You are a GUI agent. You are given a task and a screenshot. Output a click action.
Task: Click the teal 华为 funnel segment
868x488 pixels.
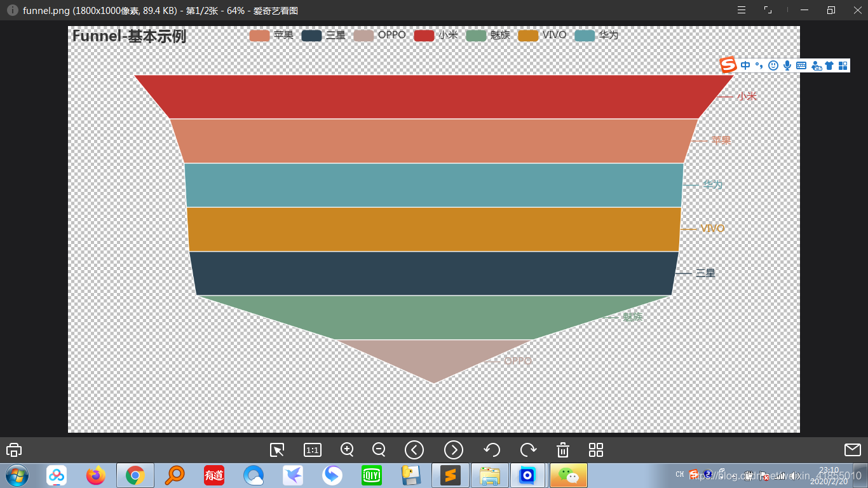tap(434, 185)
